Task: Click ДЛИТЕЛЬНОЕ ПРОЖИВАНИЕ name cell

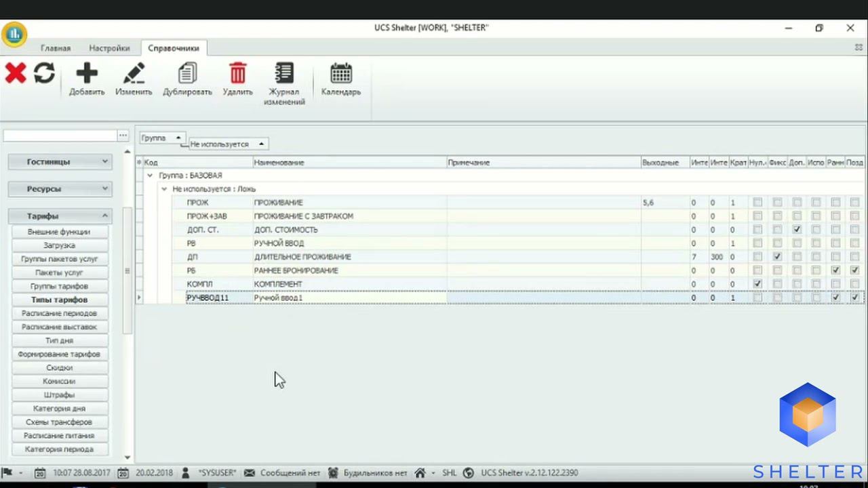Action: click(349, 257)
